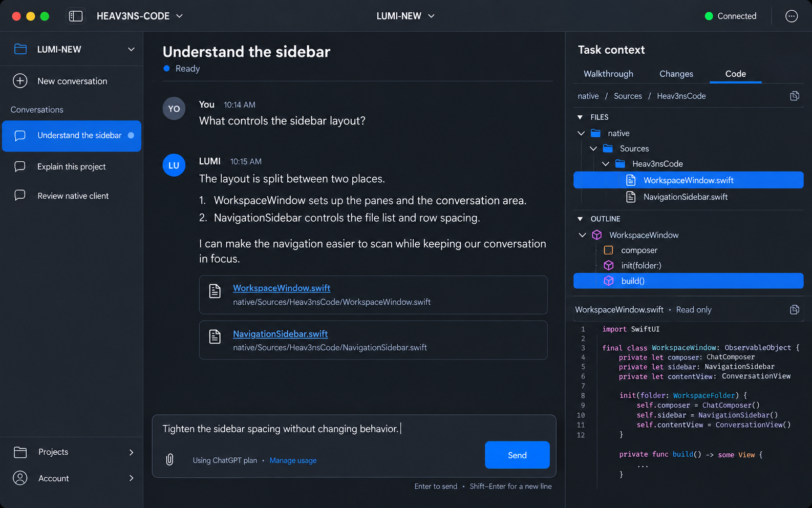Click the 'import SwiftUI' code line
812x508 pixels.
(631, 329)
